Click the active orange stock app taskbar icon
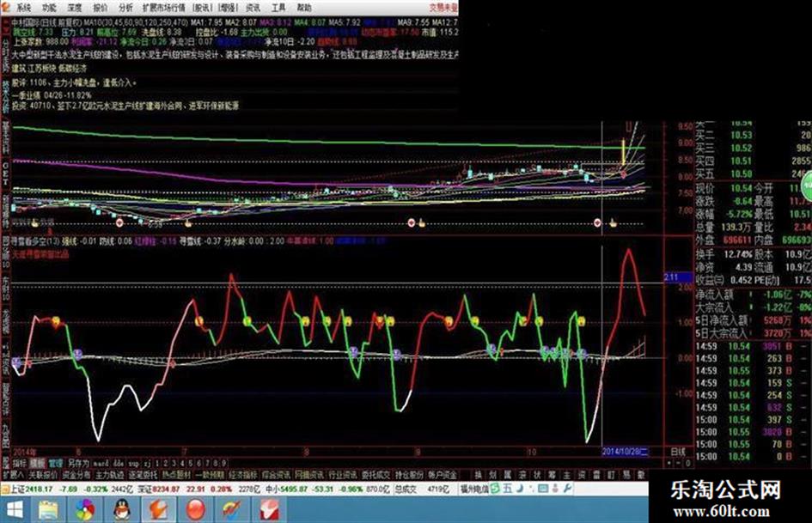 coord(160,511)
